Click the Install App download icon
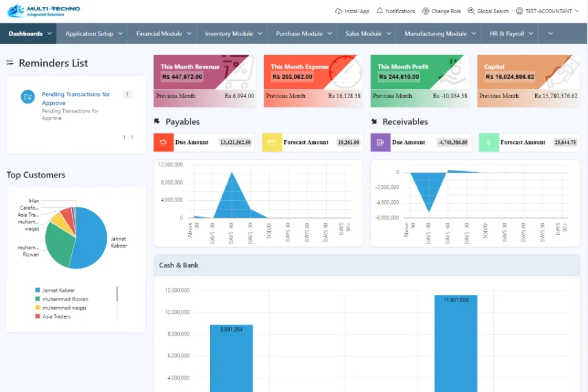The height and width of the screenshot is (392, 588). pyautogui.click(x=338, y=11)
